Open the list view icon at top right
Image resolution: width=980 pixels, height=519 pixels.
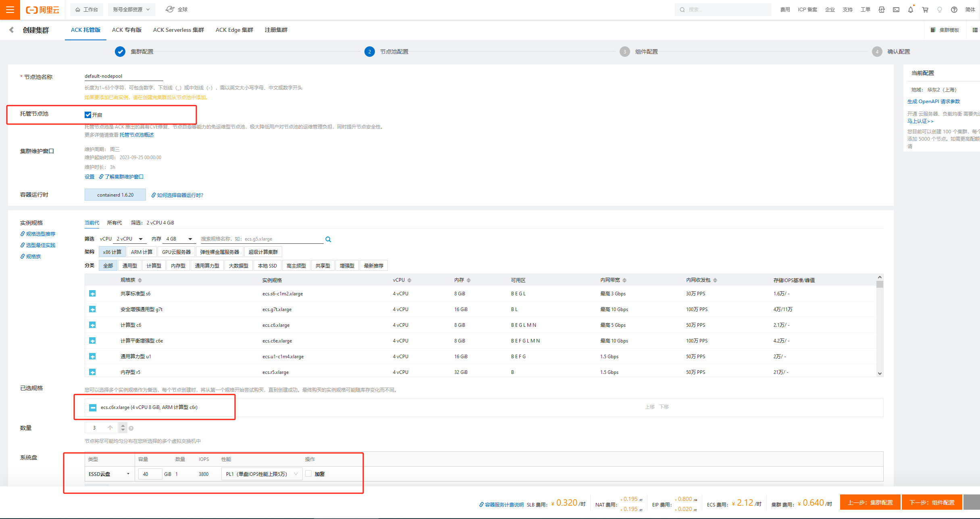point(975,30)
